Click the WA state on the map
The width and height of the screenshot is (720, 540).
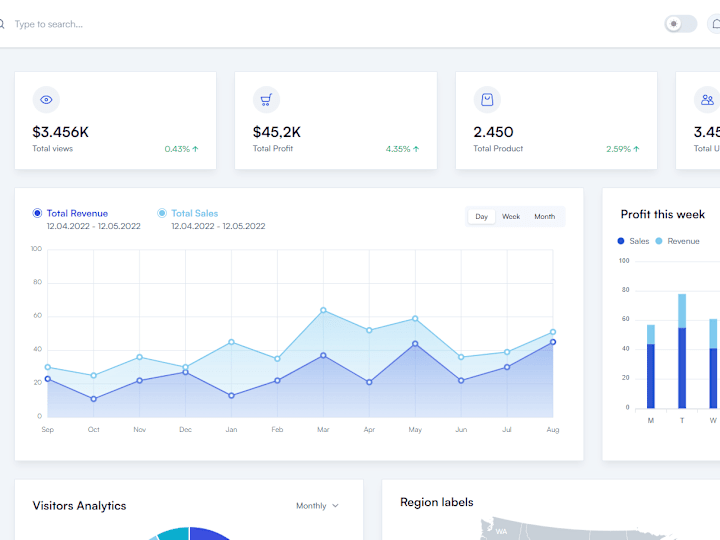(501, 531)
